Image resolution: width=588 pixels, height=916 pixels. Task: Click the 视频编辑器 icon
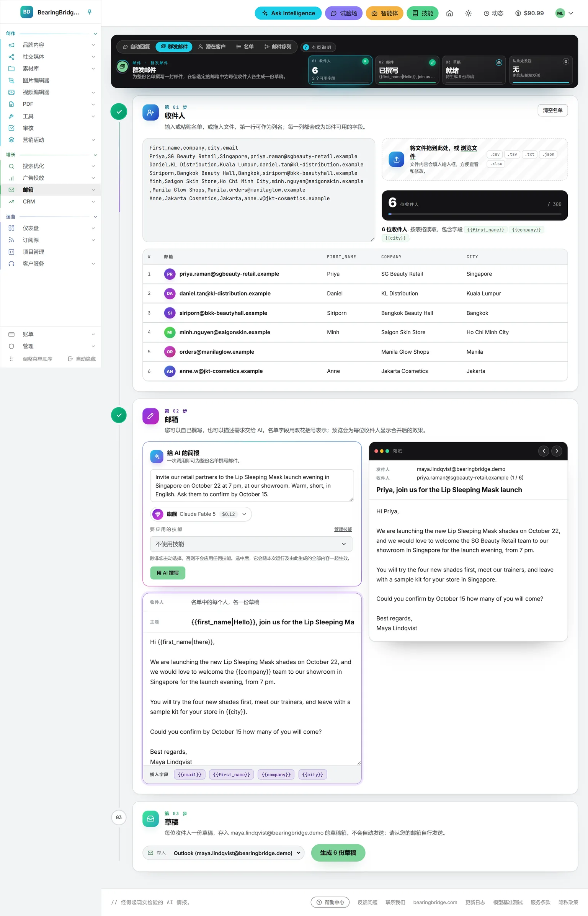pos(11,93)
